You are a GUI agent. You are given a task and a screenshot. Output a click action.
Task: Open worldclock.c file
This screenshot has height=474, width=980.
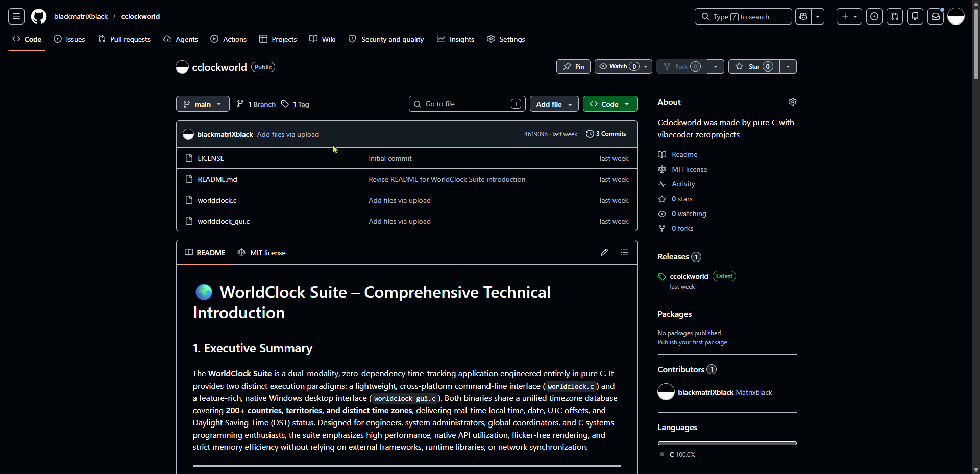(217, 200)
